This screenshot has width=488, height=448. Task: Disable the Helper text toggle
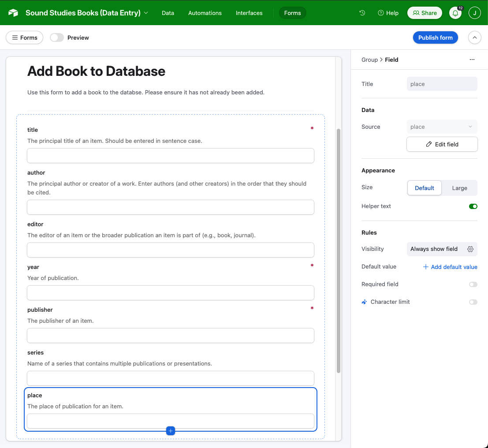(473, 206)
